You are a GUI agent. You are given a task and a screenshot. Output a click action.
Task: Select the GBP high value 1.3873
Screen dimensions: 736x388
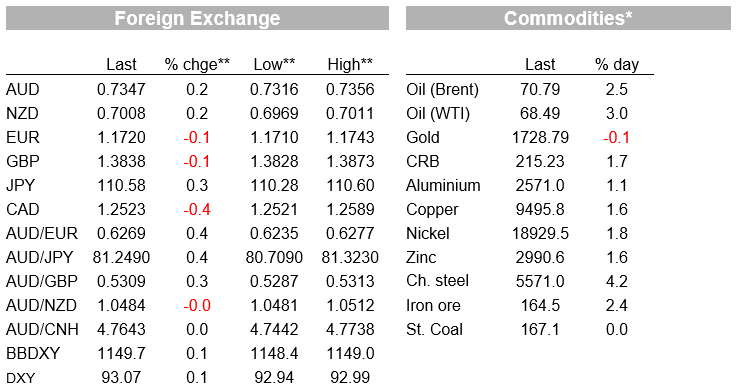(350, 161)
